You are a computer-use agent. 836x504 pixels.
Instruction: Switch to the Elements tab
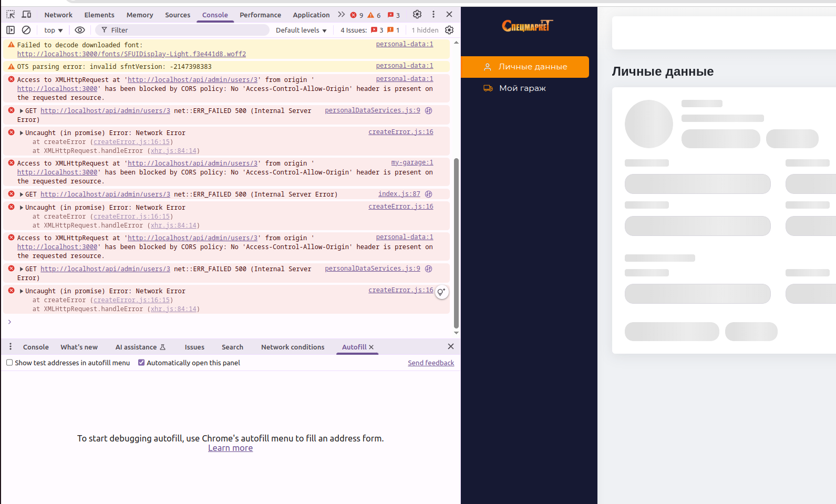pos(99,15)
